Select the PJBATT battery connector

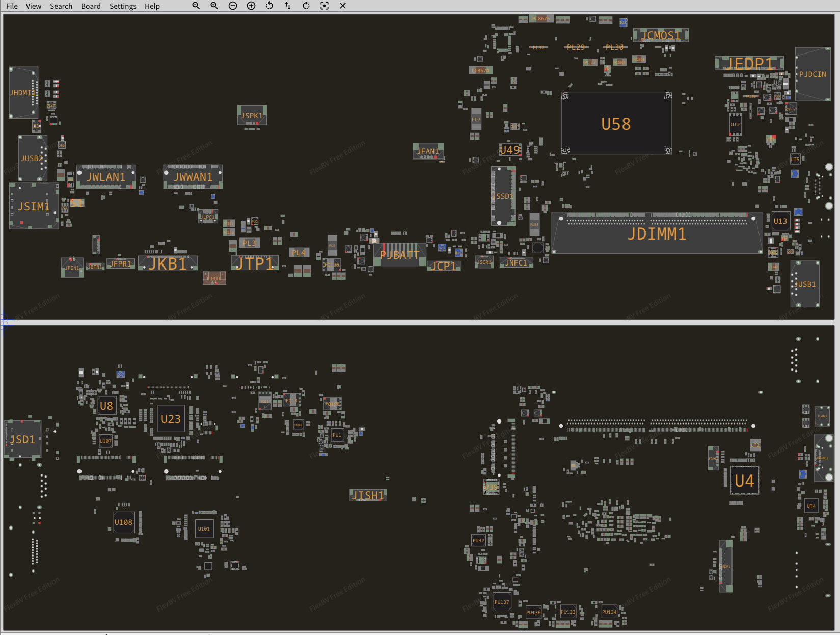399,254
